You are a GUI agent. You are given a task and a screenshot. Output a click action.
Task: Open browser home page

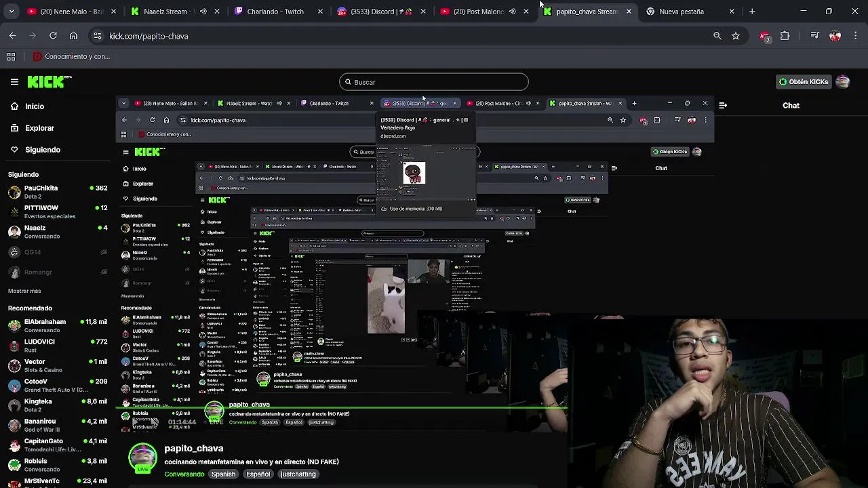73,36
